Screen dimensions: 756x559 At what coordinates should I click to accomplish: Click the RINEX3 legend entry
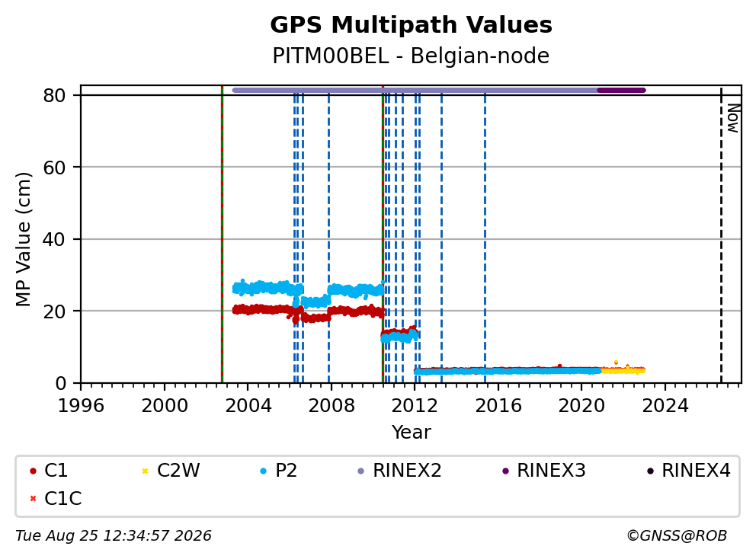pyautogui.click(x=544, y=471)
